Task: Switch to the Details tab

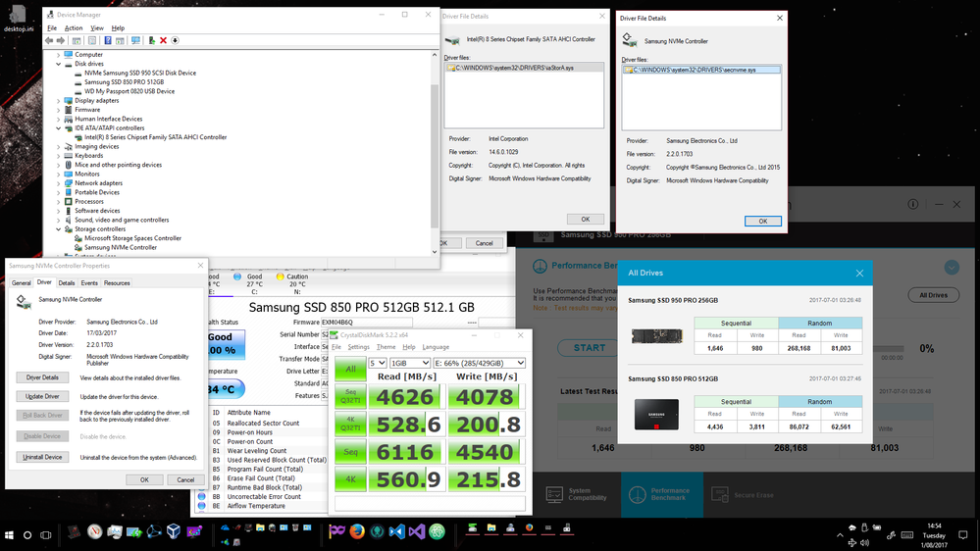Action: tap(66, 283)
